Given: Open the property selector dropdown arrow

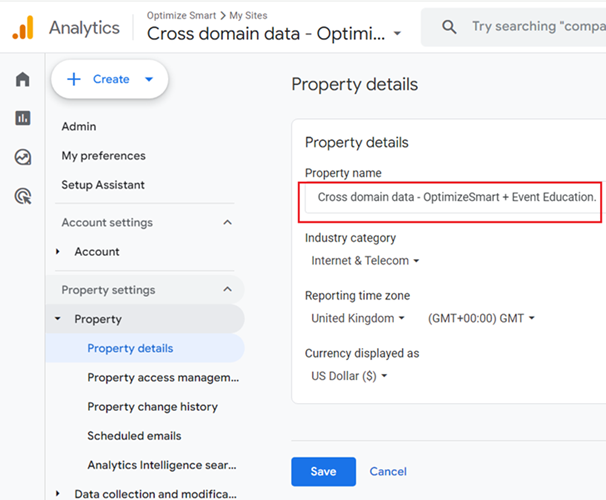Looking at the screenshot, I should [397, 34].
